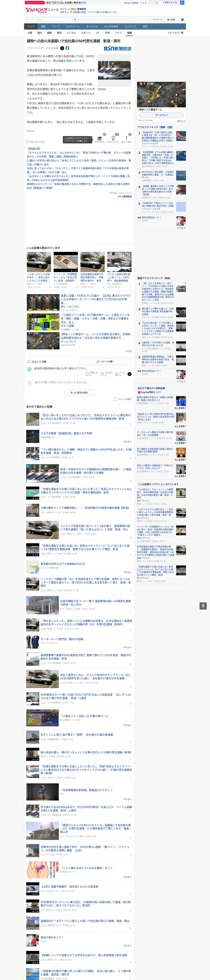
Task: Click the scroll-to-top arrow button
Action: [x=203, y=606]
